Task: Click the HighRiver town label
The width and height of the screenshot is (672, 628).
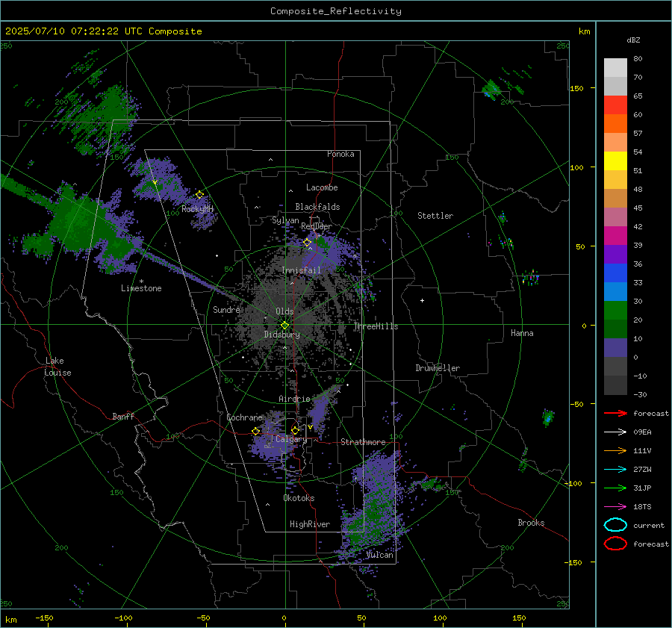Action: pos(310,524)
